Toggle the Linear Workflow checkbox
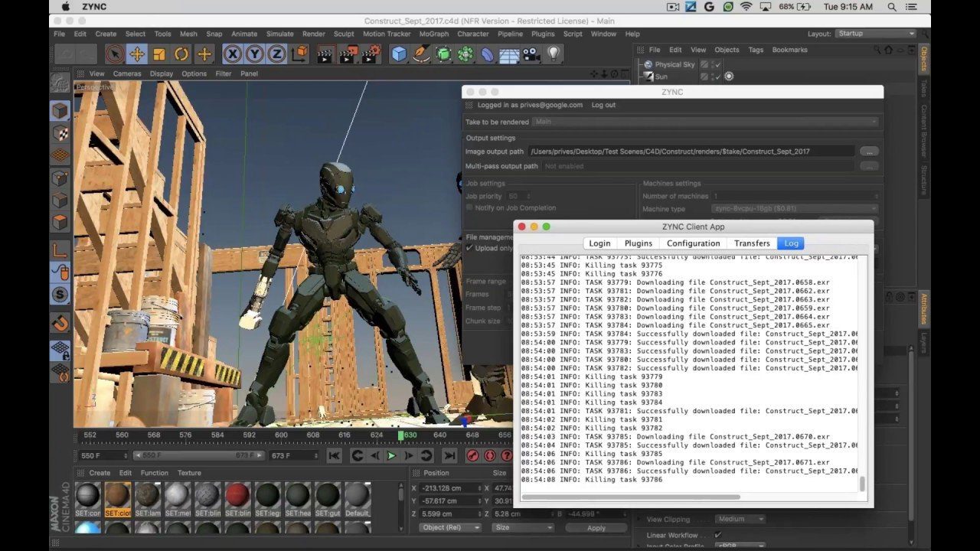The height and width of the screenshot is (551, 980). pos(717,535)
